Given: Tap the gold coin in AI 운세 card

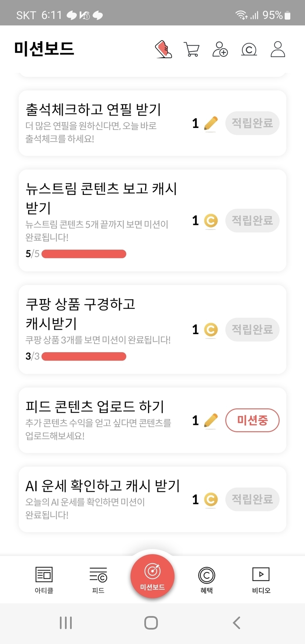Looking at the screenshot, I should coord(211,500).
